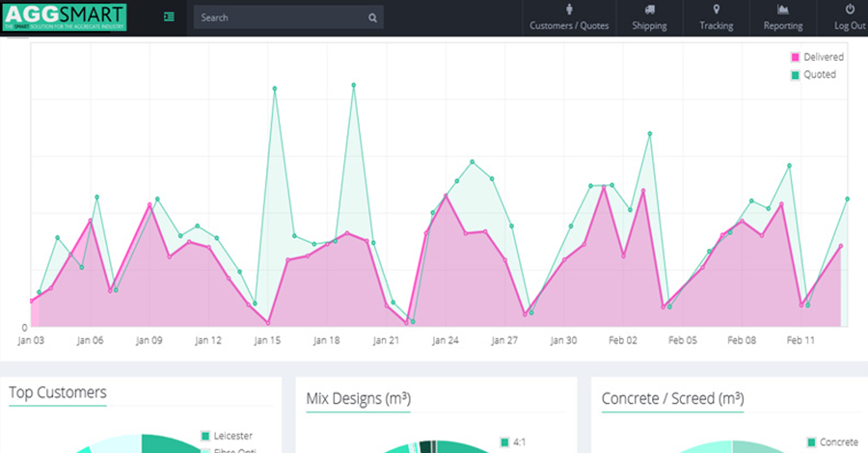
Task: Click the last Quoted data point at chart end
Action: (x=848, y=200)
